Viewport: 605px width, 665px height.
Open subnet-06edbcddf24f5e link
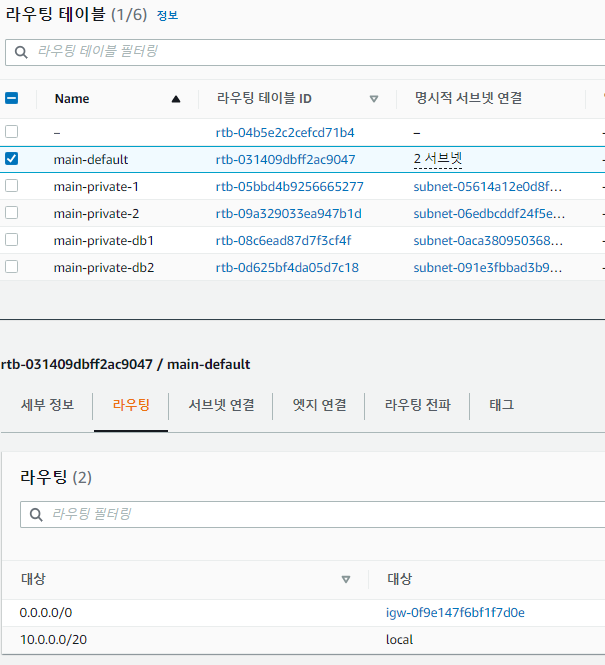pos(489,213)
